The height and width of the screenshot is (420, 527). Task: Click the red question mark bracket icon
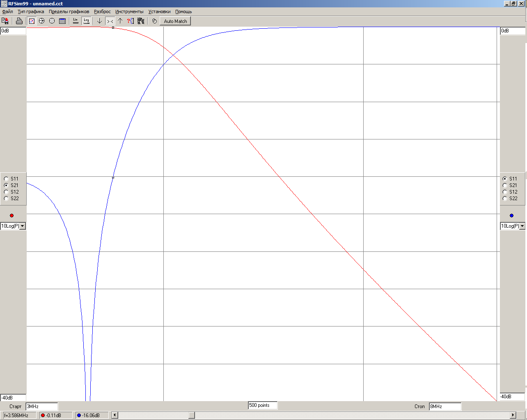coord(131,21)
